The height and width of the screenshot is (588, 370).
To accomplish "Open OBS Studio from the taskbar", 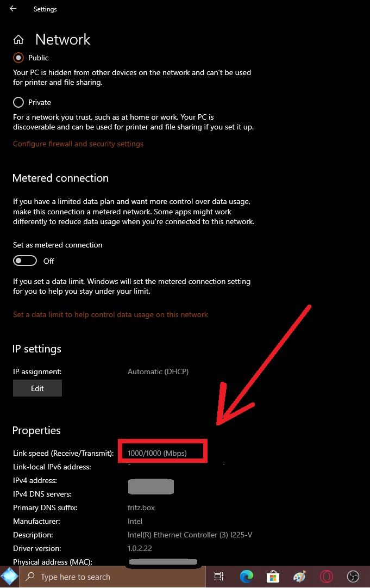I will tap(353, 577).
